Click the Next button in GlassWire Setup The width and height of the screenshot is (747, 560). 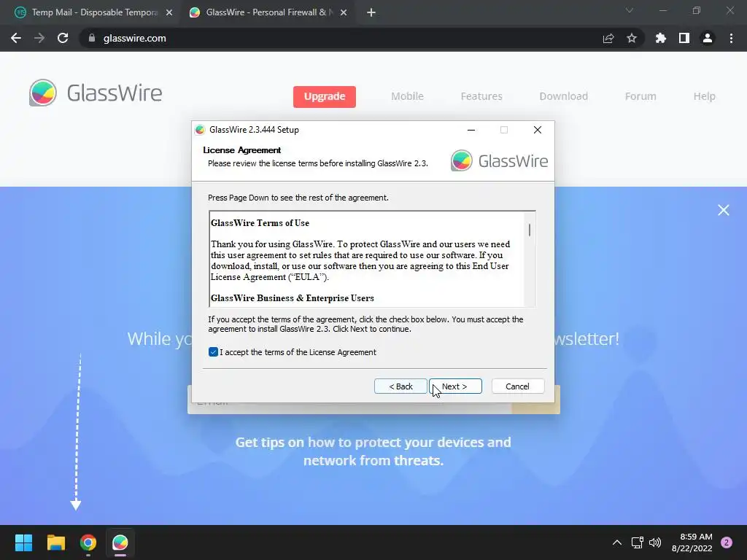coord(455,386)
